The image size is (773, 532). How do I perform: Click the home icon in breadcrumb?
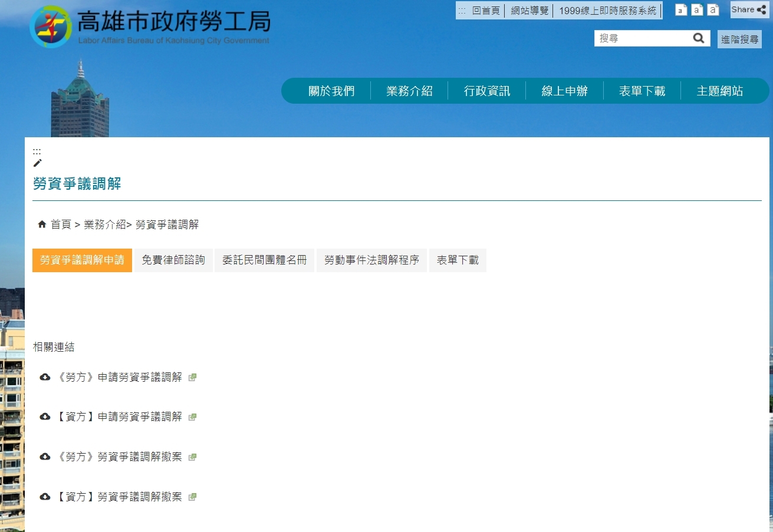coord(42,224)
